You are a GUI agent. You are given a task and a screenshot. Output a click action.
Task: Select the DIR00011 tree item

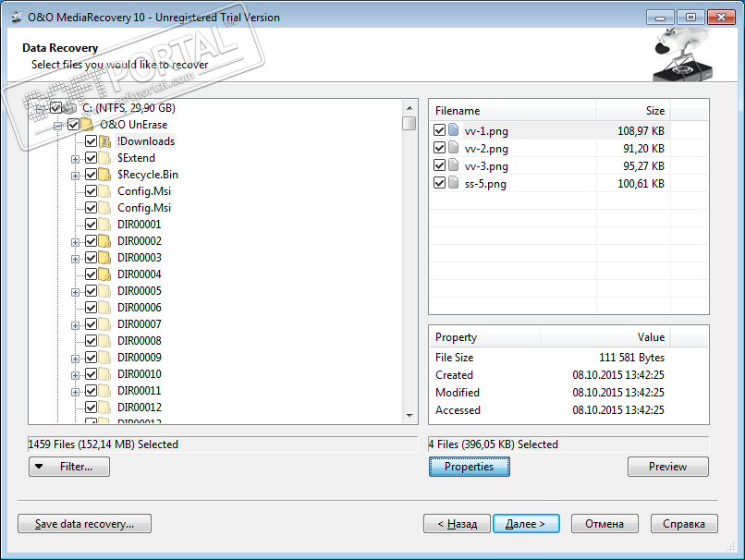140,391
